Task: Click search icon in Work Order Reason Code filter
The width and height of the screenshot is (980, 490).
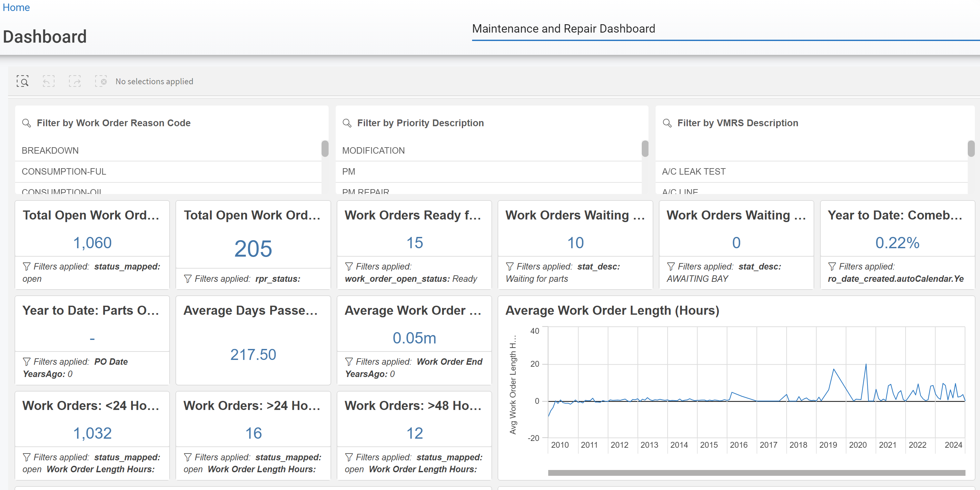Action: pos(26,123)
